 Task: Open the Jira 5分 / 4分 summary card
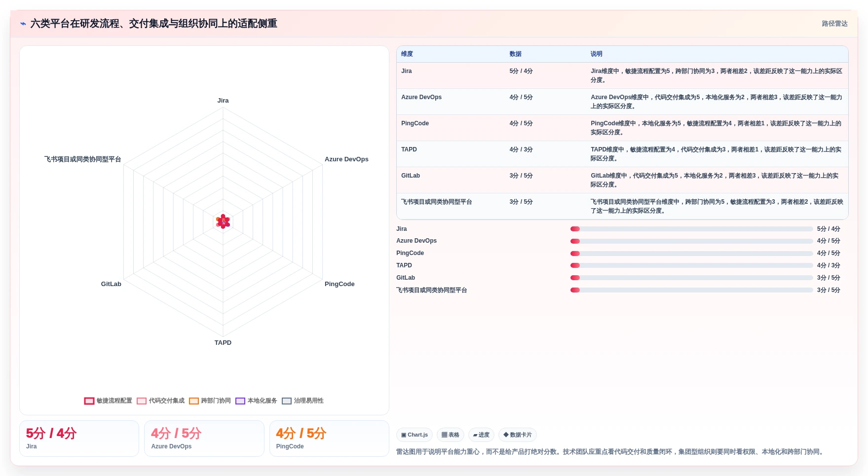(79, 439)
